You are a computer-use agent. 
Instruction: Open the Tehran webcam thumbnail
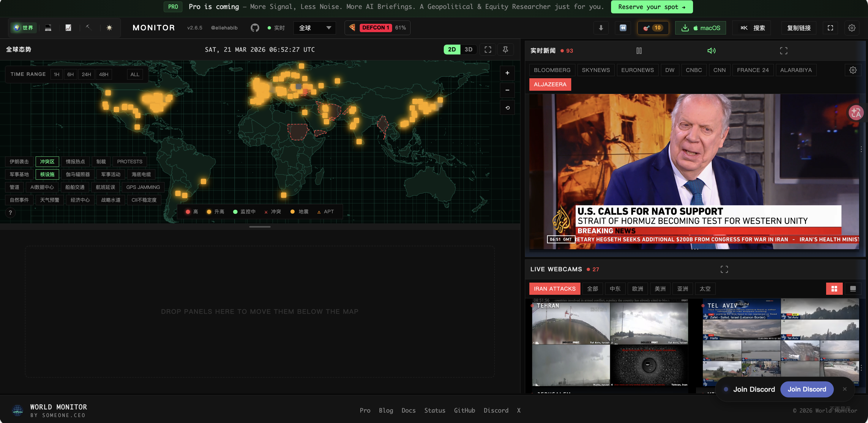click(610, 342)
